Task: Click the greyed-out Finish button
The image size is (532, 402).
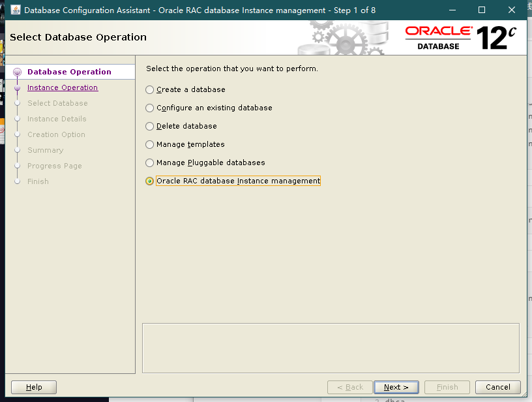Action: point(447,387)
